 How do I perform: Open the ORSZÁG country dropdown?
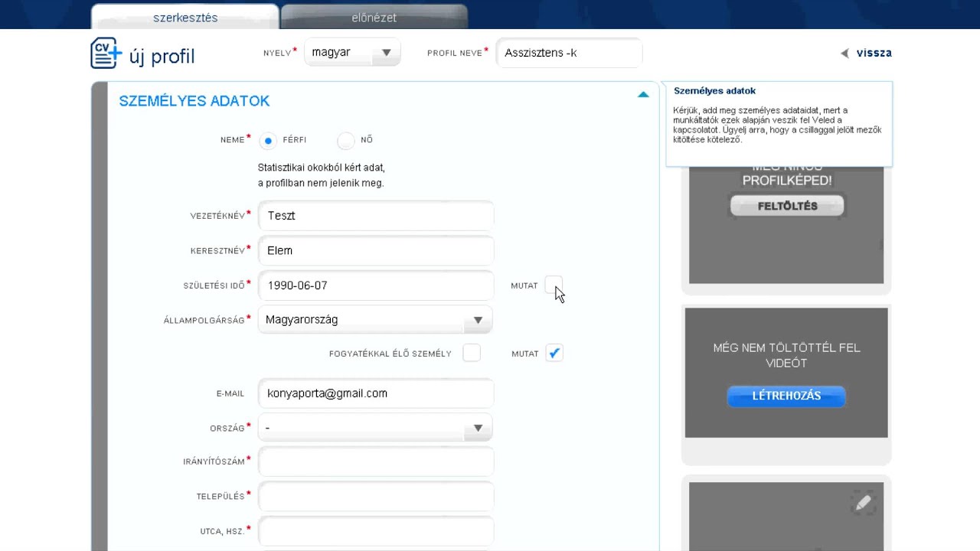[x=375, y=428]
